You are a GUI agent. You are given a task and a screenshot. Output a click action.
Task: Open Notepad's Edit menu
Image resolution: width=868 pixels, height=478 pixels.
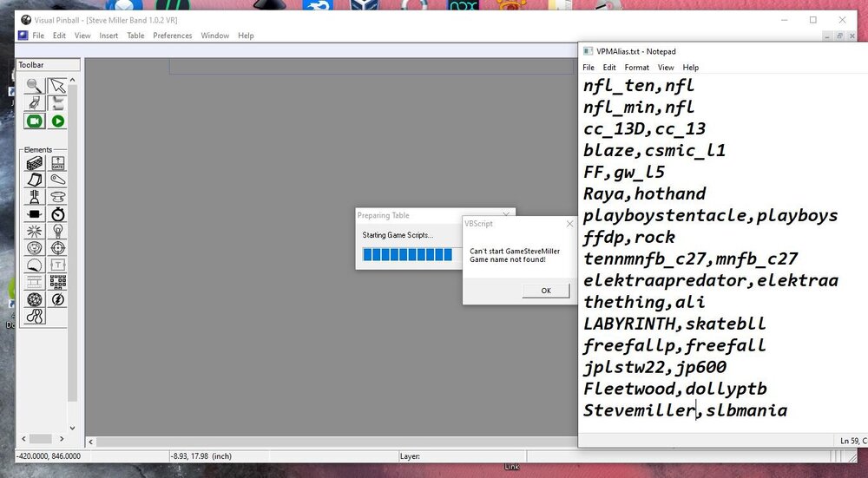point(609,68)
